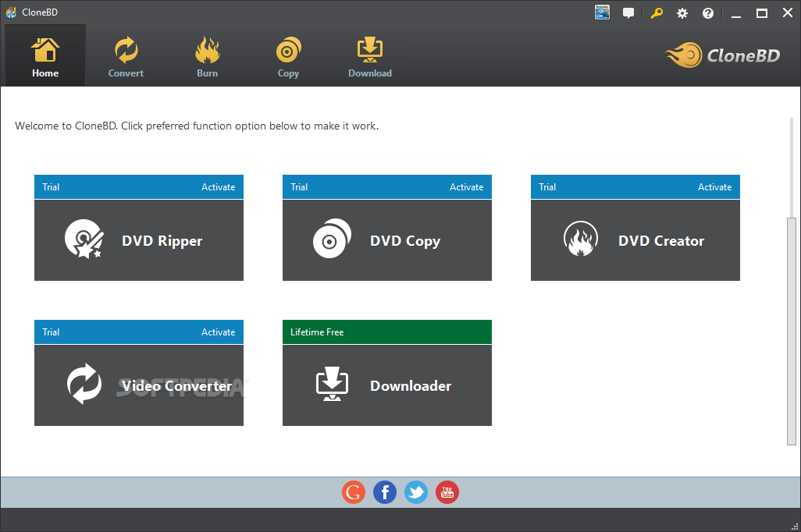Click Activate on the DVD Ripper card
801x532 pixels.
click(x=218, y=187)
